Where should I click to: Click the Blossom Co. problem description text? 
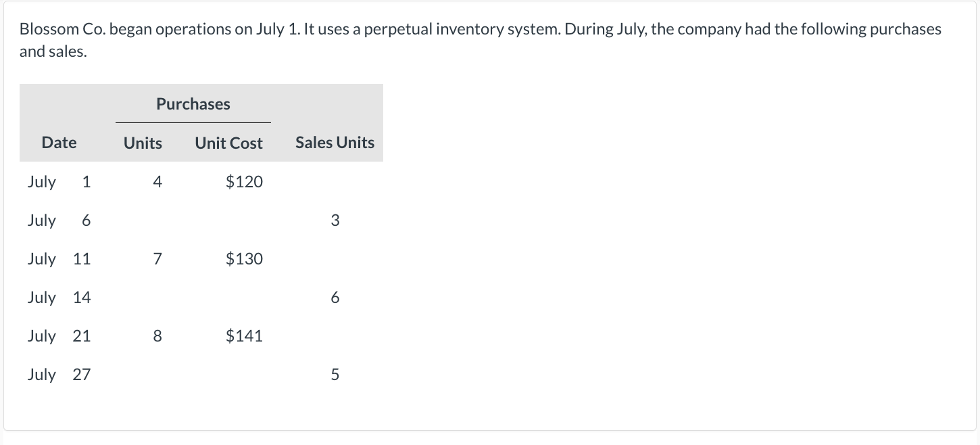pyautogui.click(x=480, y=41)
